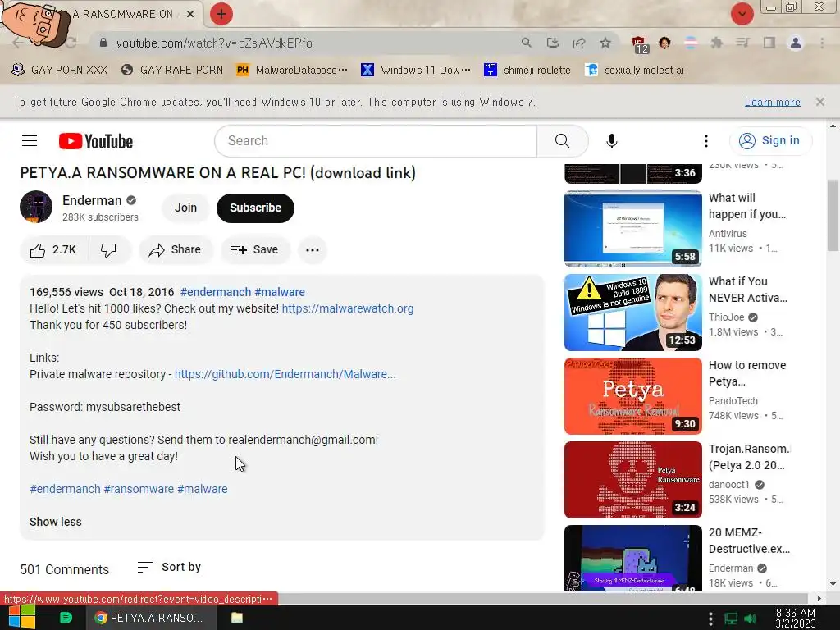Click the Join button

point(185,208)
